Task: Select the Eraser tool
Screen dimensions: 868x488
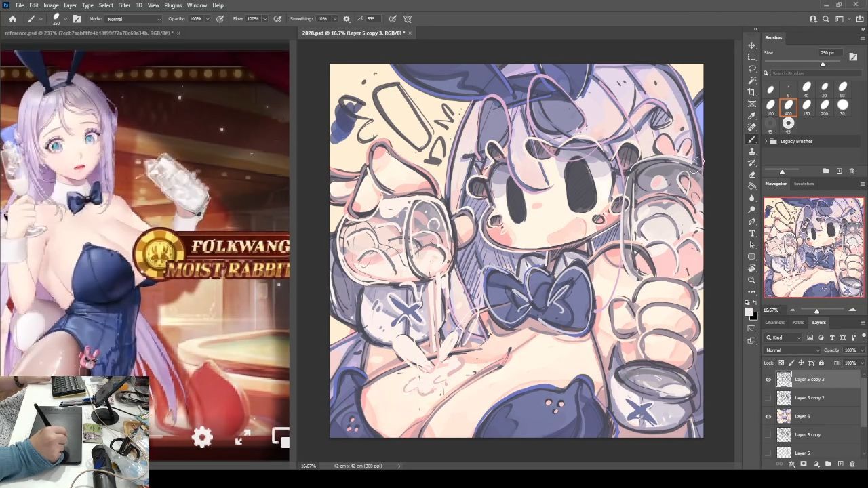Action: (752, 174)
